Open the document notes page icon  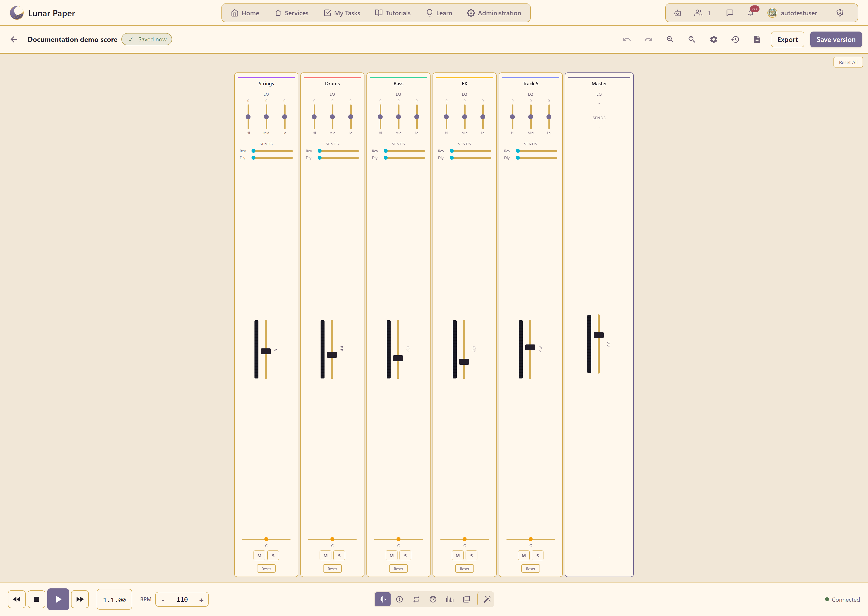[757, 39]
